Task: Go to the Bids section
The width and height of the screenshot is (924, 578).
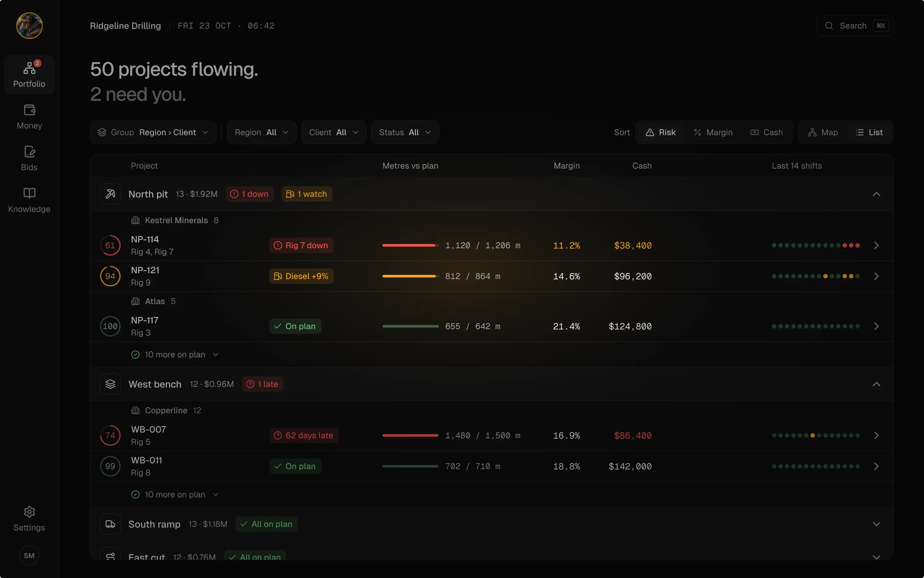Action: click(30, 158)
